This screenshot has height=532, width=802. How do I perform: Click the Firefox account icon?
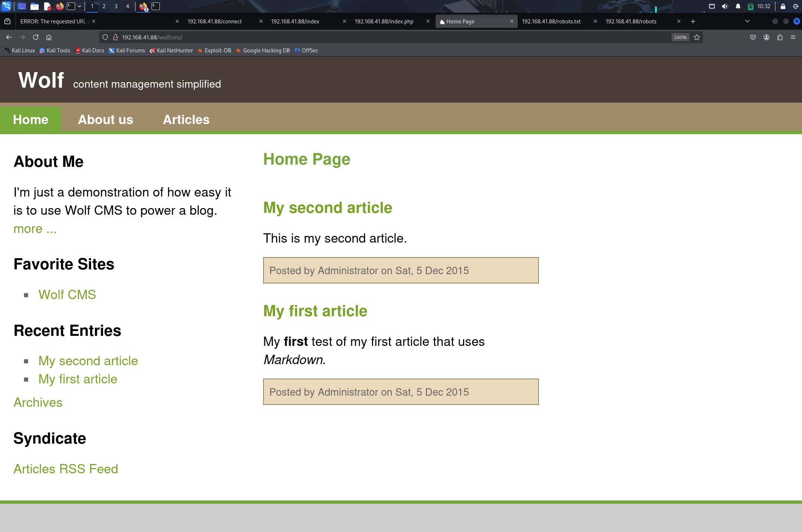766,37
